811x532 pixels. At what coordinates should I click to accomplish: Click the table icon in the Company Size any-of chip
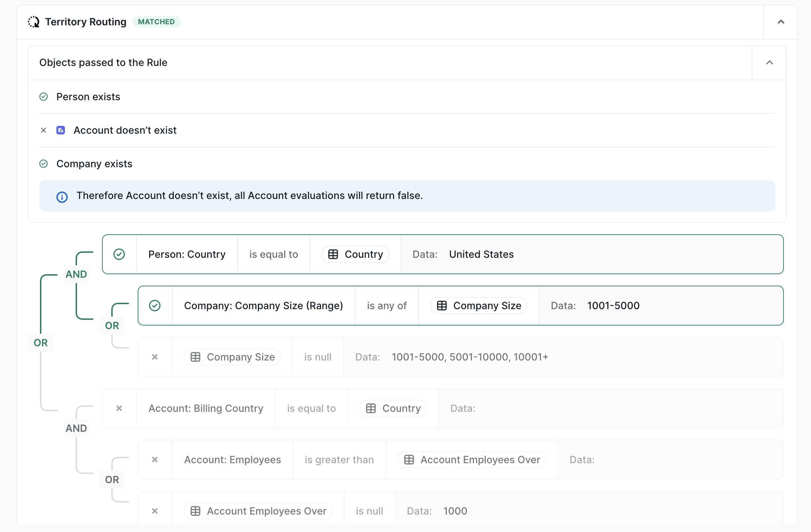pos(442,306)
